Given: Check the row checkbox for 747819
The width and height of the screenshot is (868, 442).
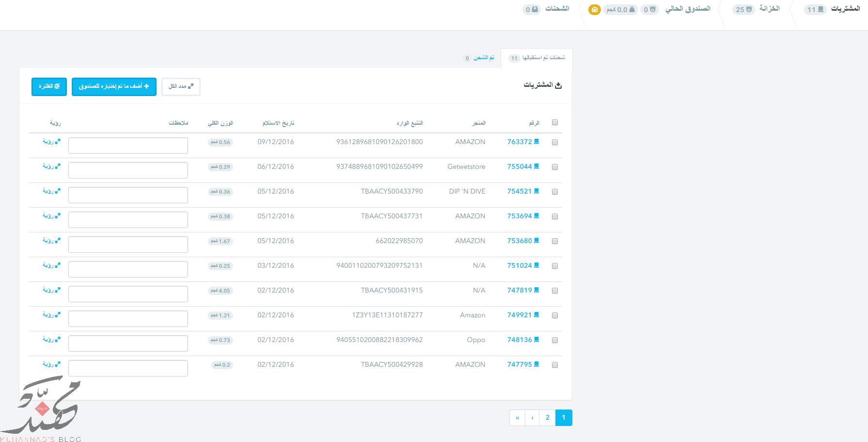Looking at the screenshot, I should (555, 291).
